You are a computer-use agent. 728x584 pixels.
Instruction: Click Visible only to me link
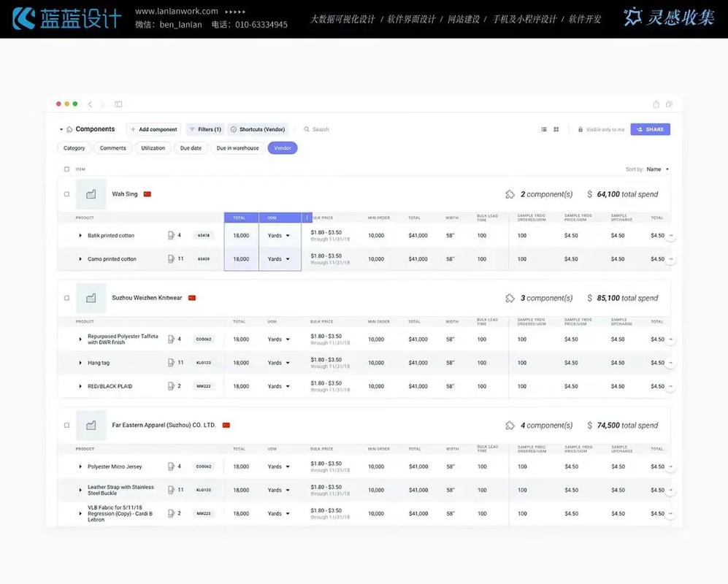605,129
